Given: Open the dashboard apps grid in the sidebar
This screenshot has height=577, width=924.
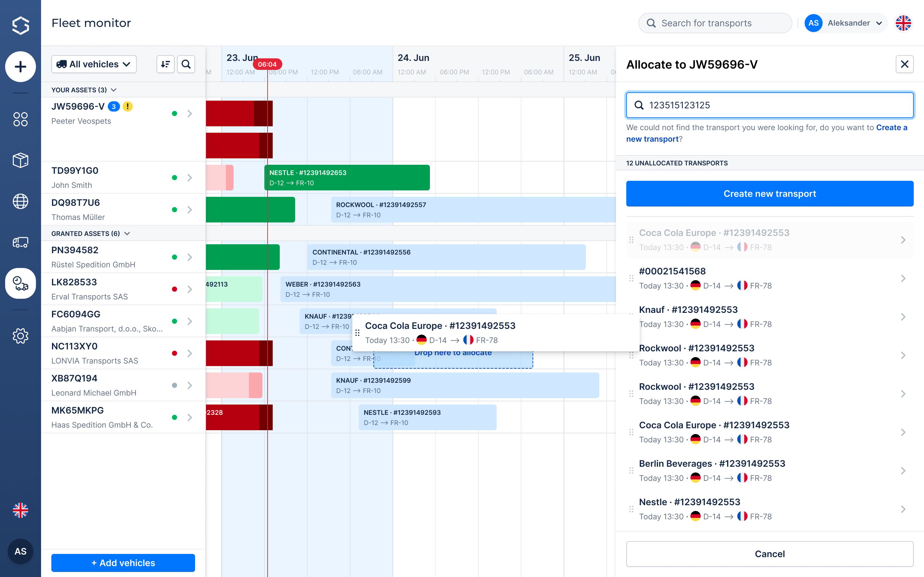Looking at the screenshot, I should pos(21,120).
